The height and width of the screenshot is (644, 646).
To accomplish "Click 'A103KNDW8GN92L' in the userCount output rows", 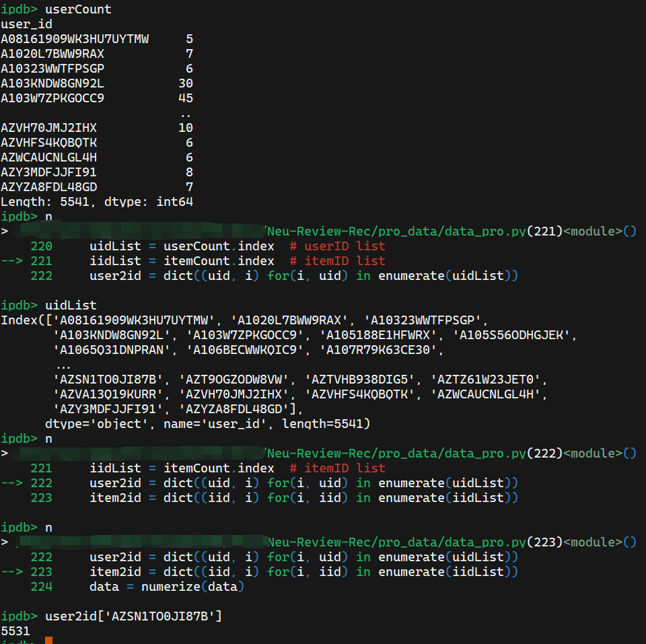I will (x=52, y=83).
